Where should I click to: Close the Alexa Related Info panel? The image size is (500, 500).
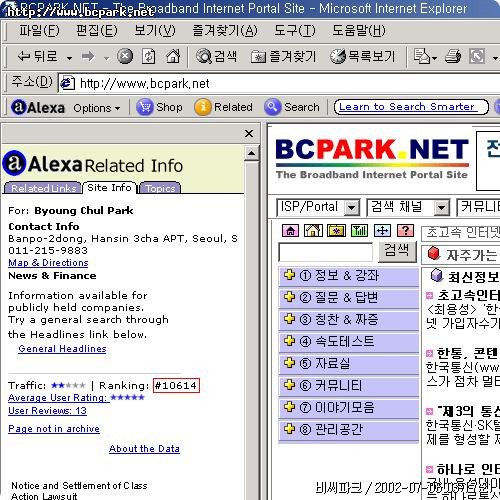tap(249, 134)
